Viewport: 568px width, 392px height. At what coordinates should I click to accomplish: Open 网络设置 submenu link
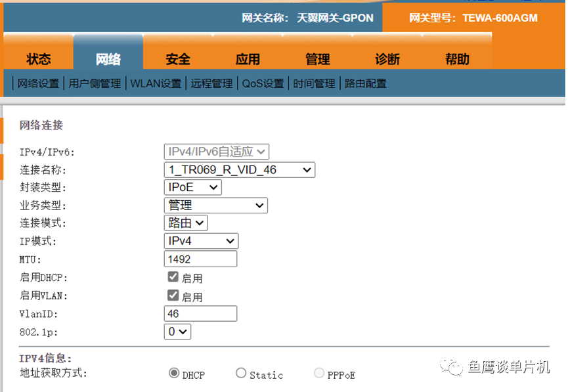(38, 83)
